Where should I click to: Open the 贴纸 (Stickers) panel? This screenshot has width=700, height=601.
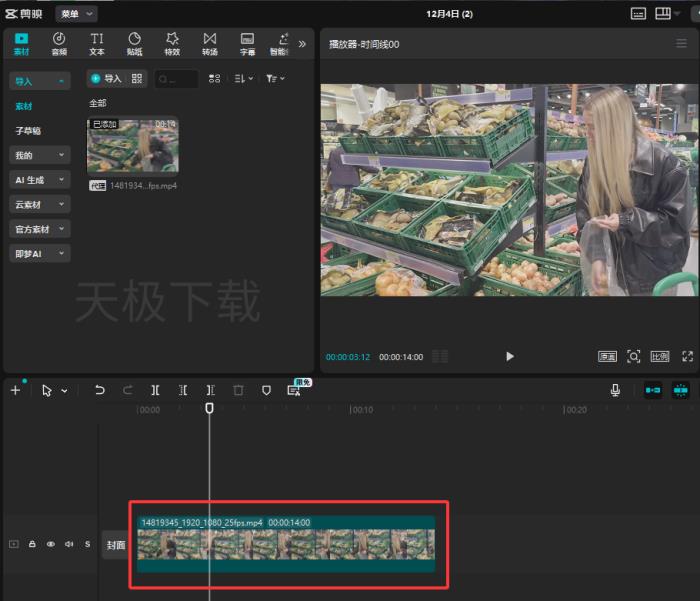pos(134,43)
